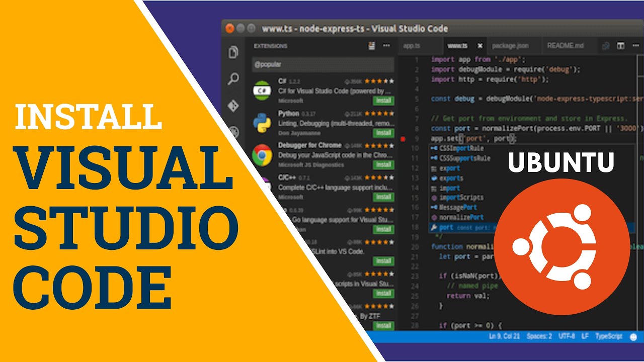Click the open changes icon beside README.md tab
The width and height of the screenshot is (644, 362).
click(606, 46)
